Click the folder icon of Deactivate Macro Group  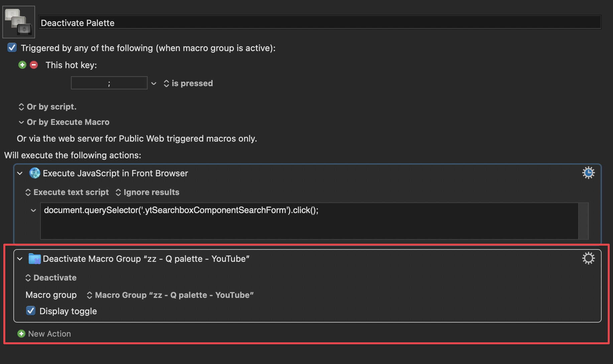click(x=35, y=258)
